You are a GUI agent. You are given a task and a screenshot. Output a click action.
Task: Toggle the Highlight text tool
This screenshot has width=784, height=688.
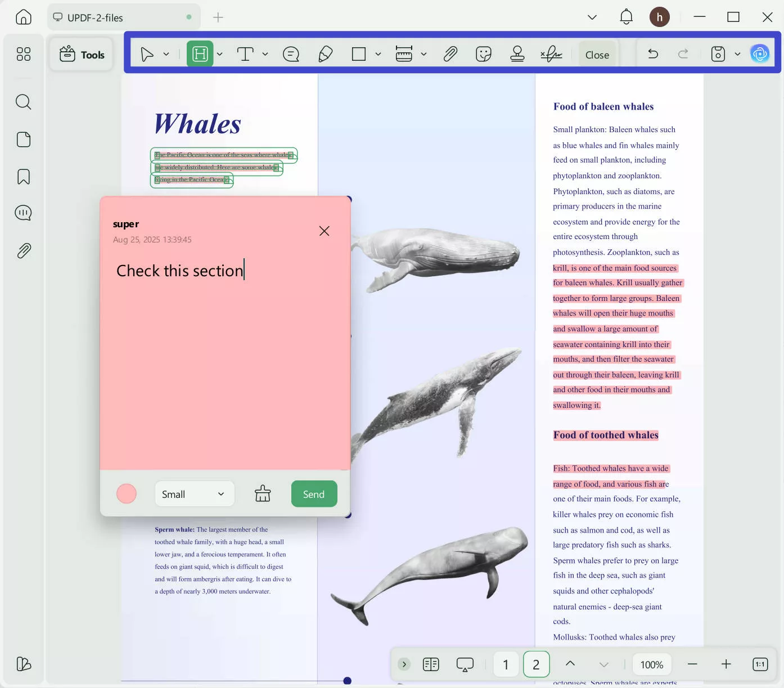click(200, 54)
